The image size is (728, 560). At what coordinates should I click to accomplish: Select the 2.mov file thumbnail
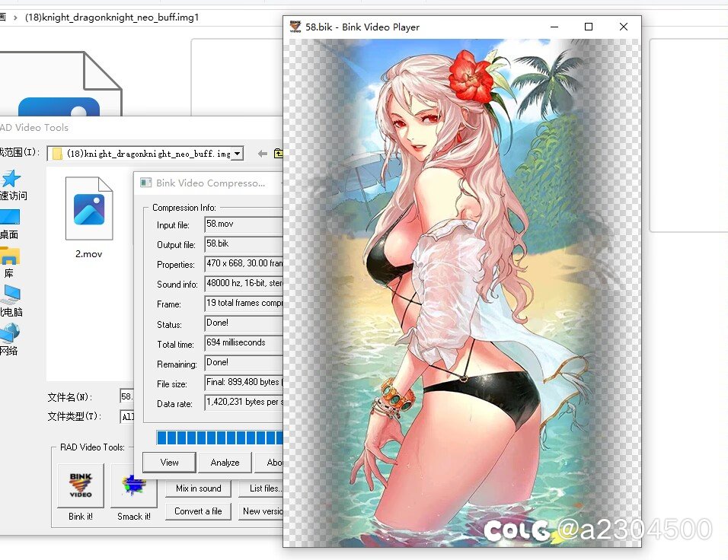pos(88,208)
